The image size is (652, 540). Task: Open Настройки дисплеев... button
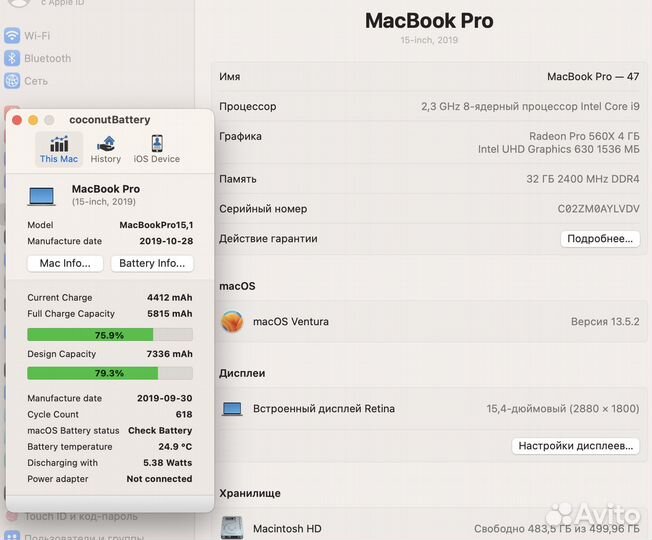tap(575, 446)
